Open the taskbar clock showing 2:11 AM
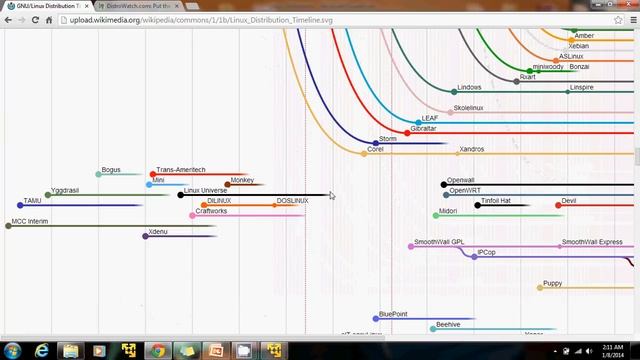640x360 pixels. [613, 351]
